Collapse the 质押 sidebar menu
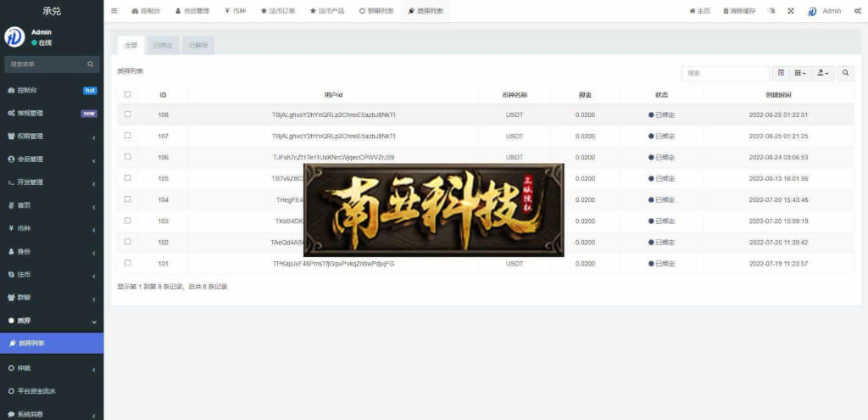The image size is (868, 420). pos(52,321)
